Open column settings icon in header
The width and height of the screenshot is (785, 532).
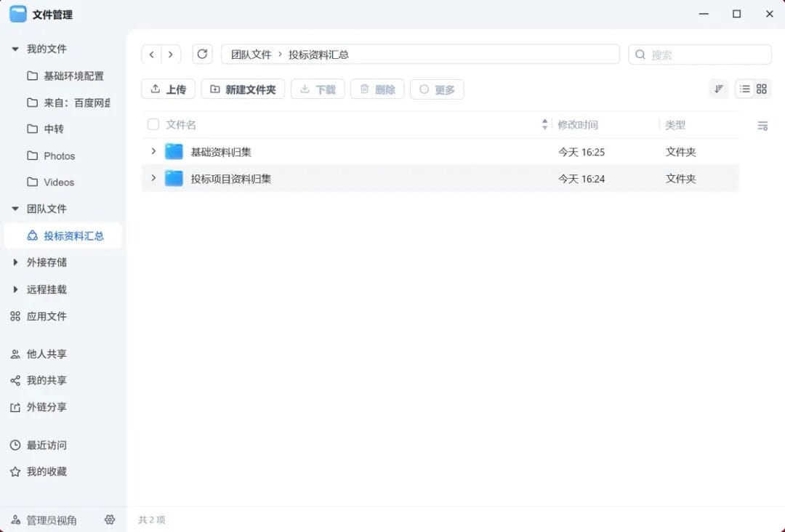(762, 126)
